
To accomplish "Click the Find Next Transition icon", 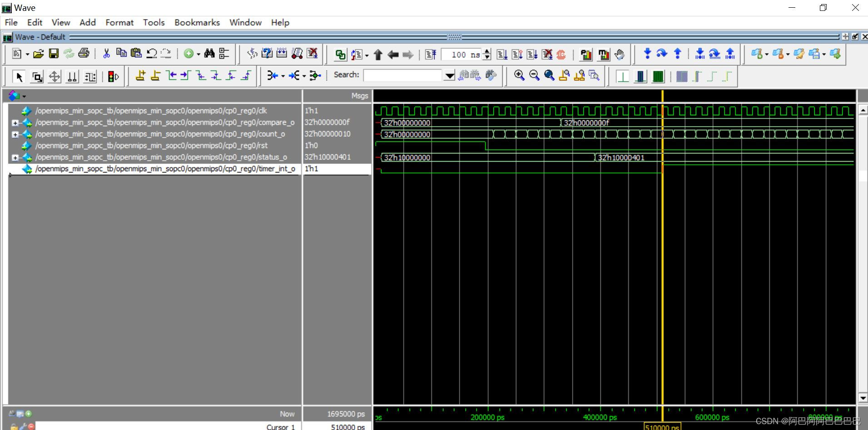I will pos(186,75).
